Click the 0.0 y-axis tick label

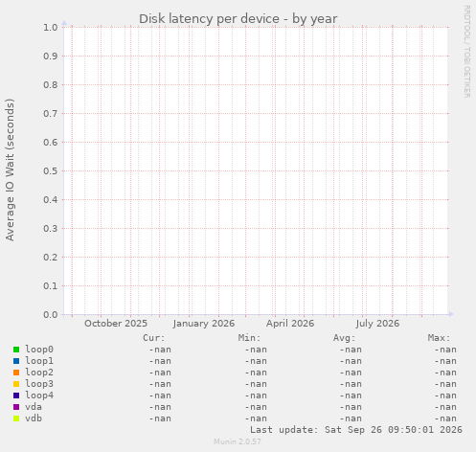coord(51,315)
